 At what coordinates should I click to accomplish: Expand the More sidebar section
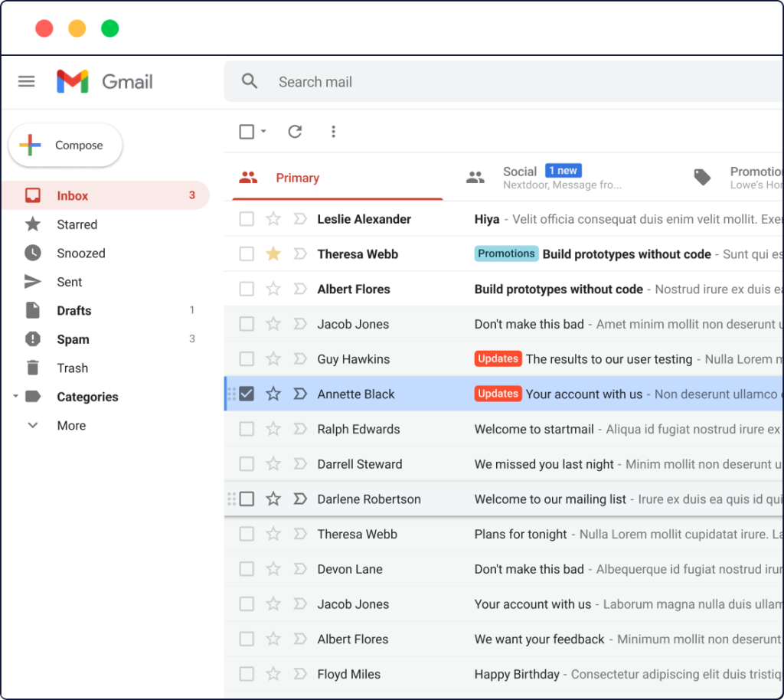pos(70,426)
